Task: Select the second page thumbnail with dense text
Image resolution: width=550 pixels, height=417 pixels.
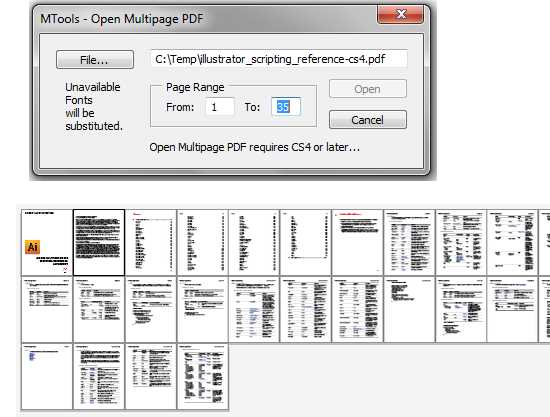Action: pos(99,242)
